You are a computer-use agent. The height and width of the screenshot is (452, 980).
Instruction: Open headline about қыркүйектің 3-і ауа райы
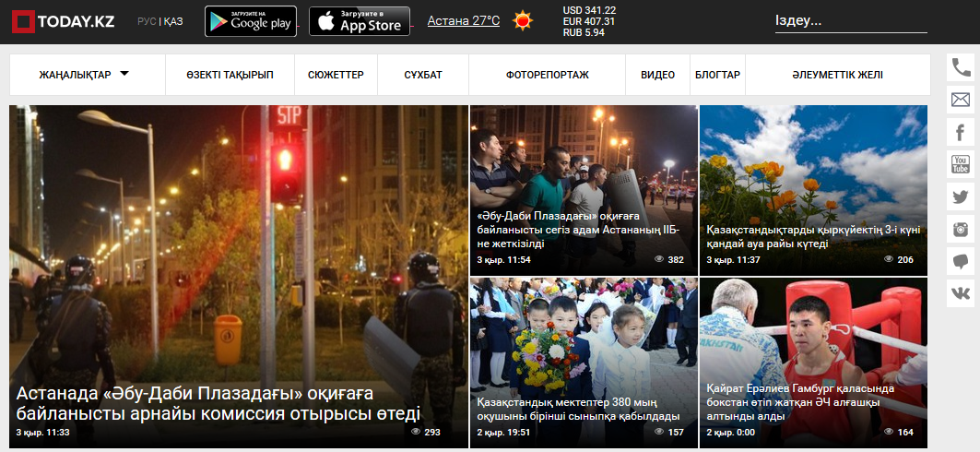pyautogui.click(x=813, y=236)
